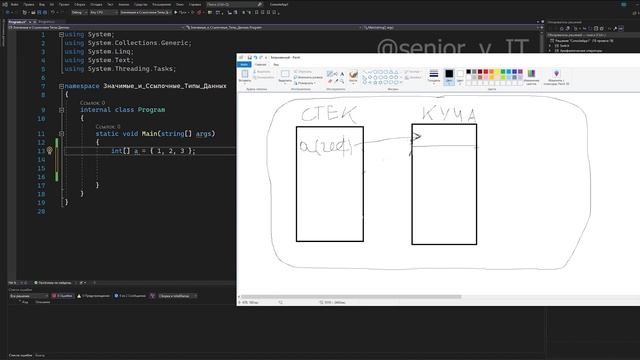Switch to the View tab in Paint

(x=276, y=64)
